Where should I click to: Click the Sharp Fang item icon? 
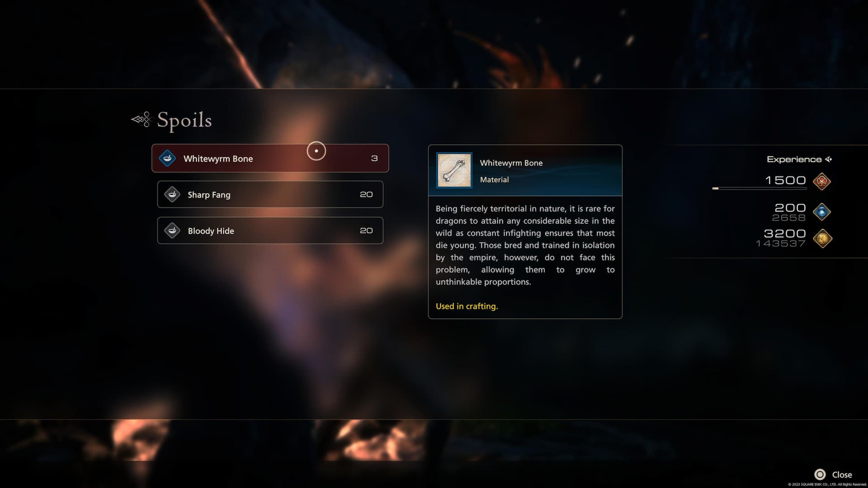click(172, 194)
